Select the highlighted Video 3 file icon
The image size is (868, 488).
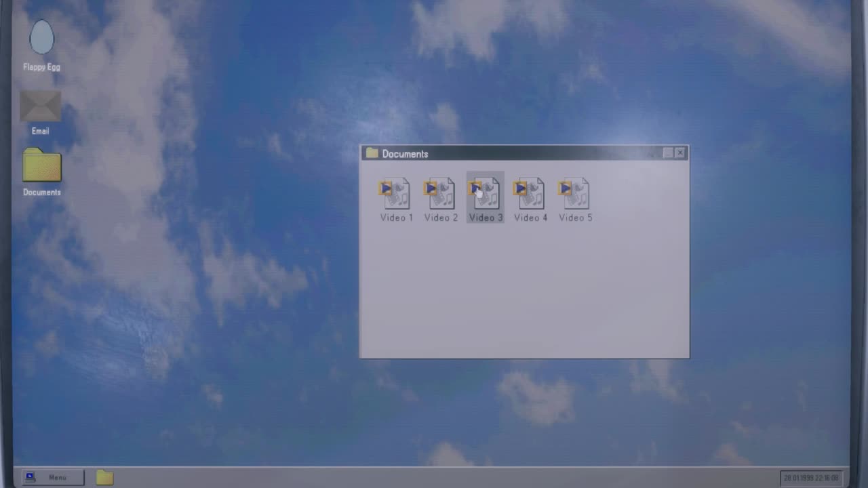(486, 194)
